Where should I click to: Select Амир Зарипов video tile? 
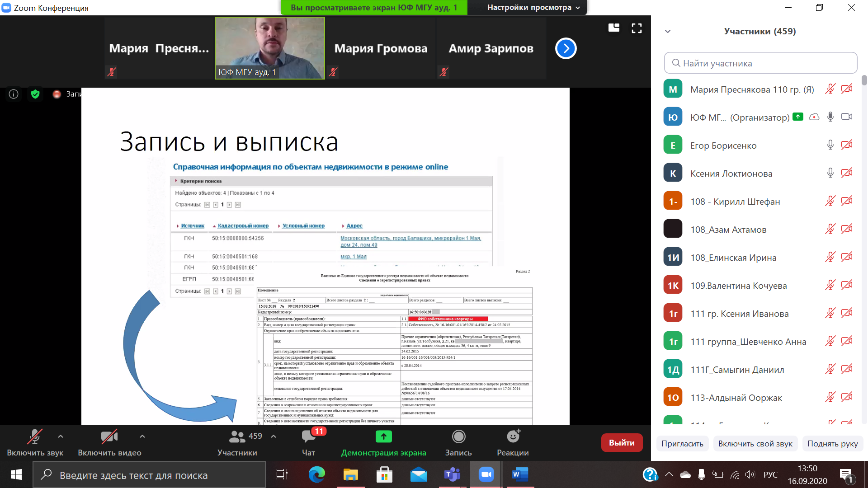click(491, 48)
